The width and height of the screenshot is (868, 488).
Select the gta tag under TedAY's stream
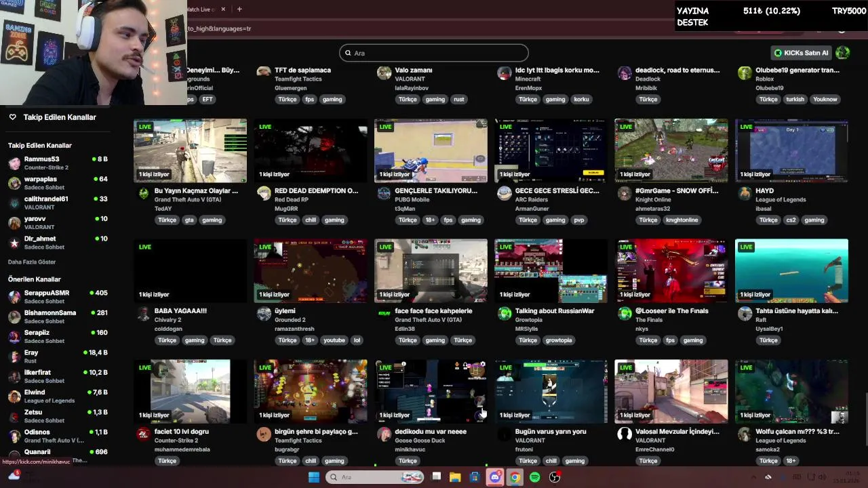[x=189, y=220]
